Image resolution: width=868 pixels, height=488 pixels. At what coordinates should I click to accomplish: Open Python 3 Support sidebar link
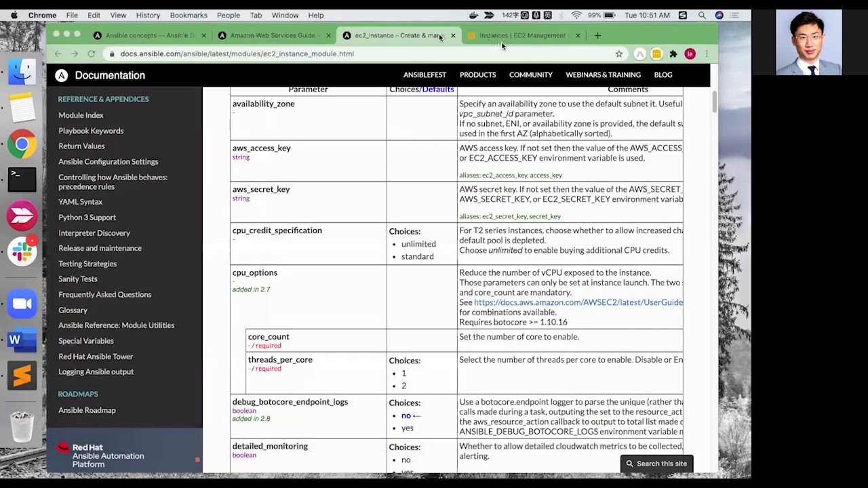coord(87,217)
